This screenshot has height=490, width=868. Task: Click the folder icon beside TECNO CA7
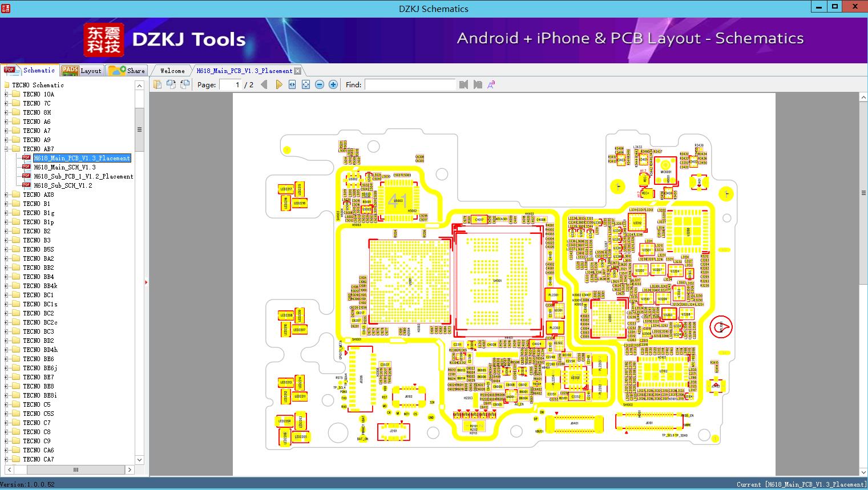[16, 459]
